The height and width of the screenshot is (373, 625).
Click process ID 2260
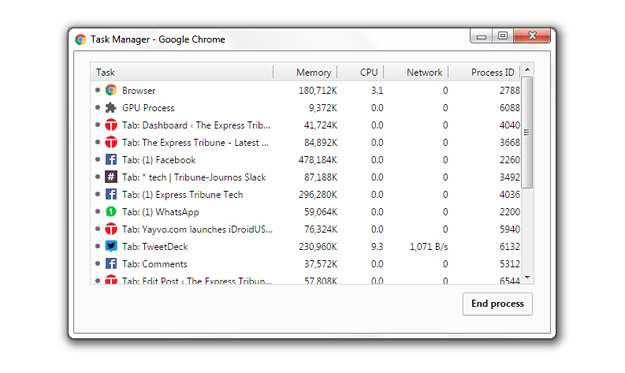click(510, 160)
